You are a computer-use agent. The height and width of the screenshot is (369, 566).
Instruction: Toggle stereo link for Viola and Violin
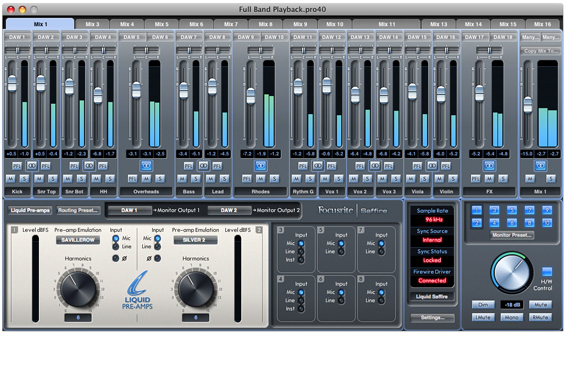coord(432,165)
